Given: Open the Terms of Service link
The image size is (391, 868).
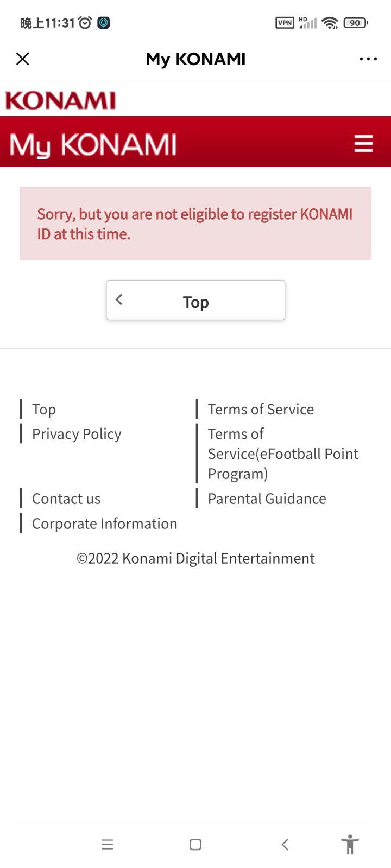Looking at the screenshot, I should (x=261, y=410).
